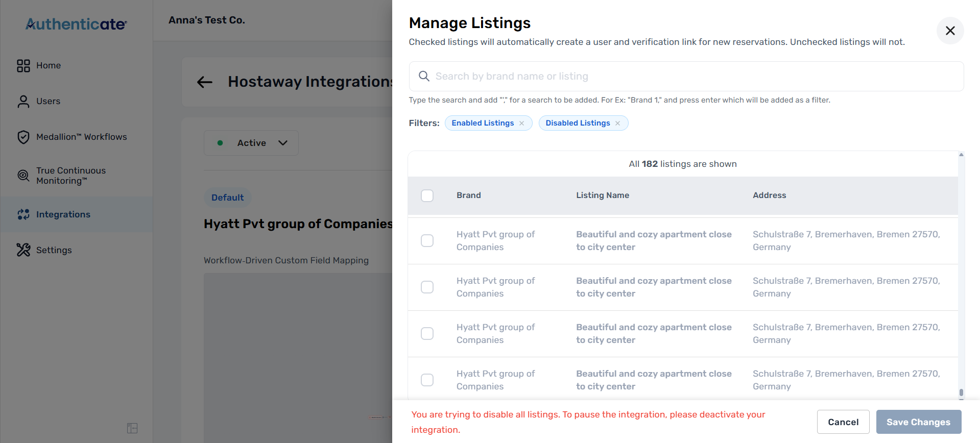Click the scroll-up arrow of listings table
Image resolution: width=980 pixels, height=443 pixels.
pyautogui.click(x=961, y=155)
